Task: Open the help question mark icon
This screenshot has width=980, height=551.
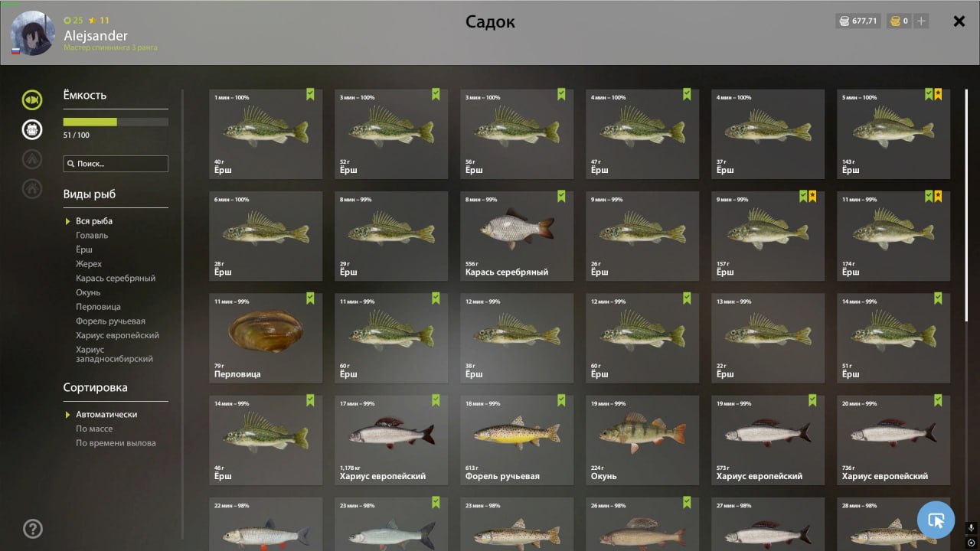Action: tap(33, 528)
